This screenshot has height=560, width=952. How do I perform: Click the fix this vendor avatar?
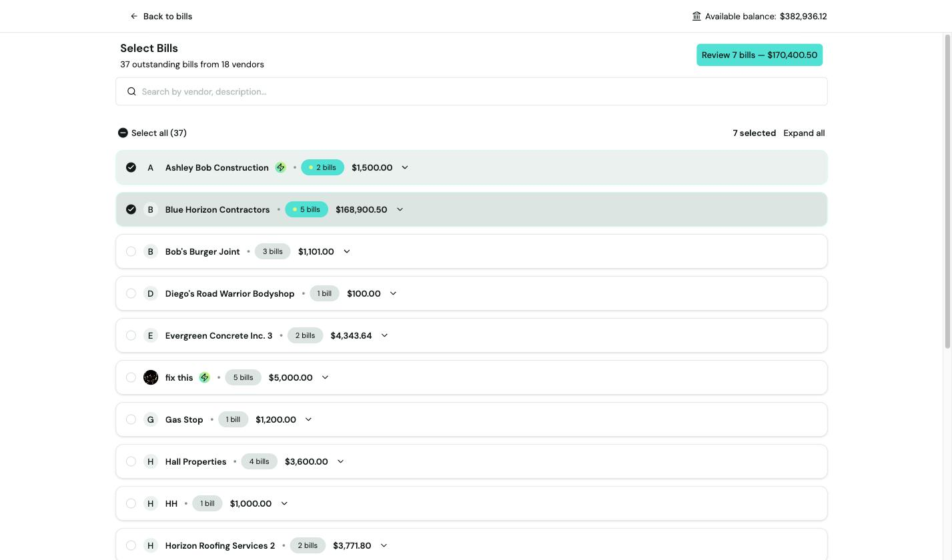[151, 377]
